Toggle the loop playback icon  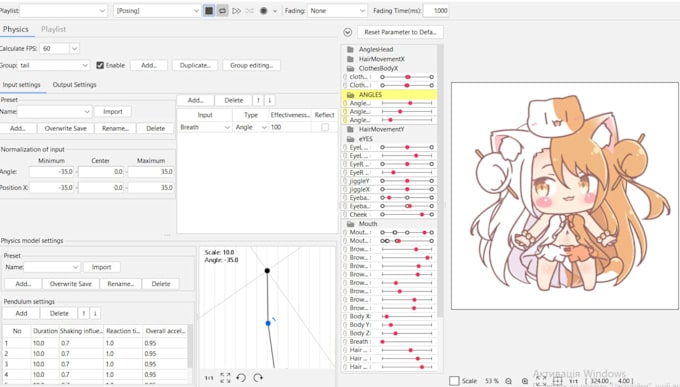click(222, 11)
